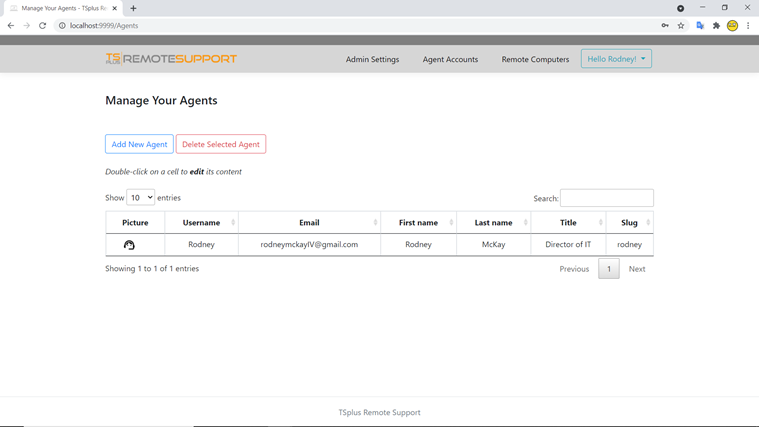759x427 pixels.
Task: Open the Show entries count dropdown
Action: [140, 198]
